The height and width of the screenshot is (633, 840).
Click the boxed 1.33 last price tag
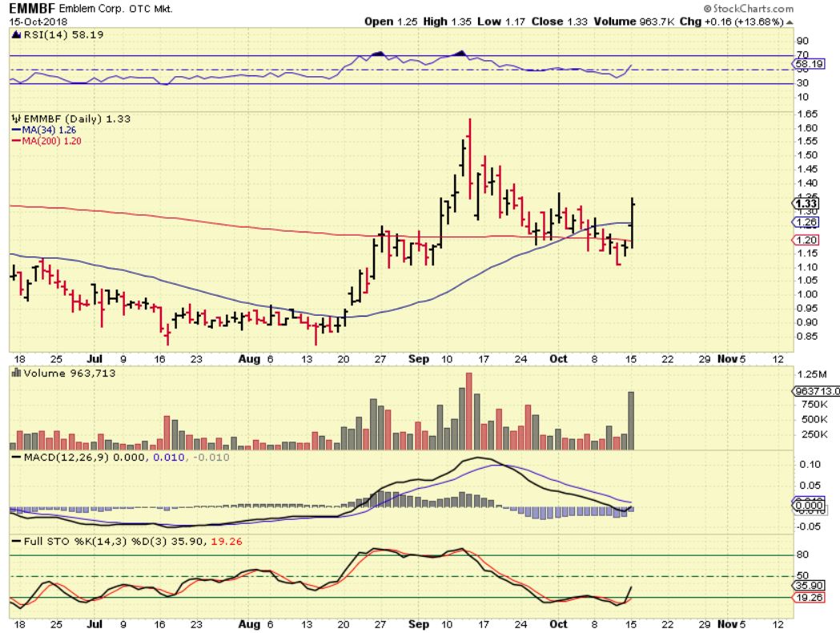tap(806, 204)
